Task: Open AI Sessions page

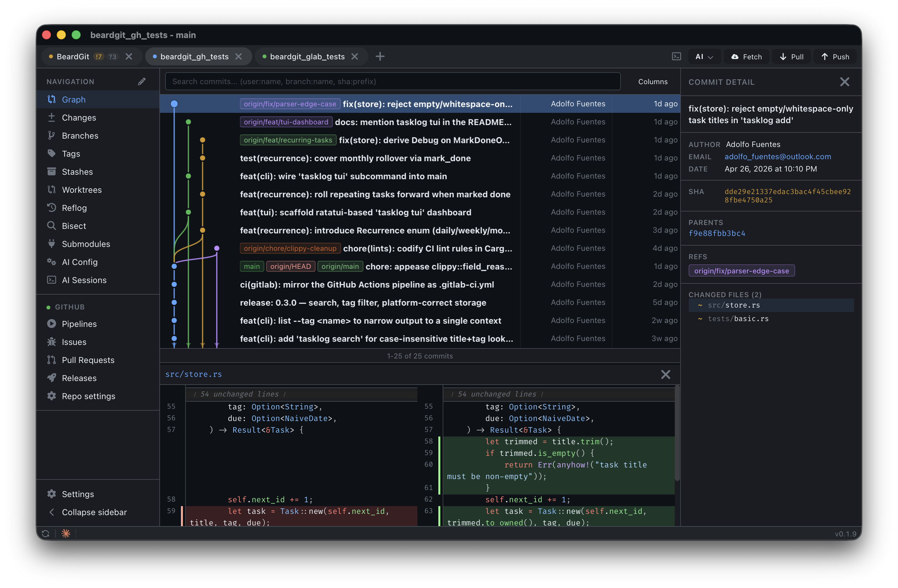Action: pos(97,280)
